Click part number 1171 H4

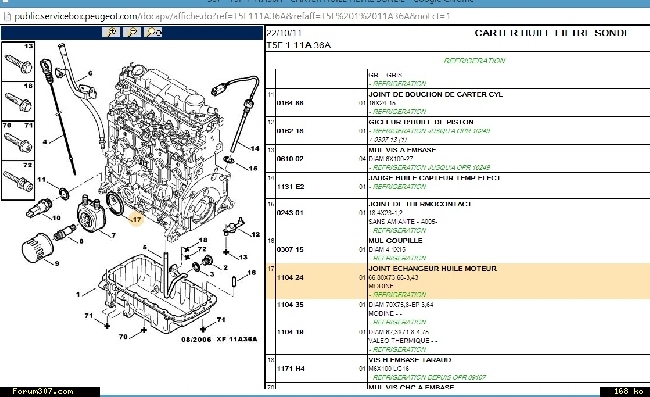click(291, 368)
